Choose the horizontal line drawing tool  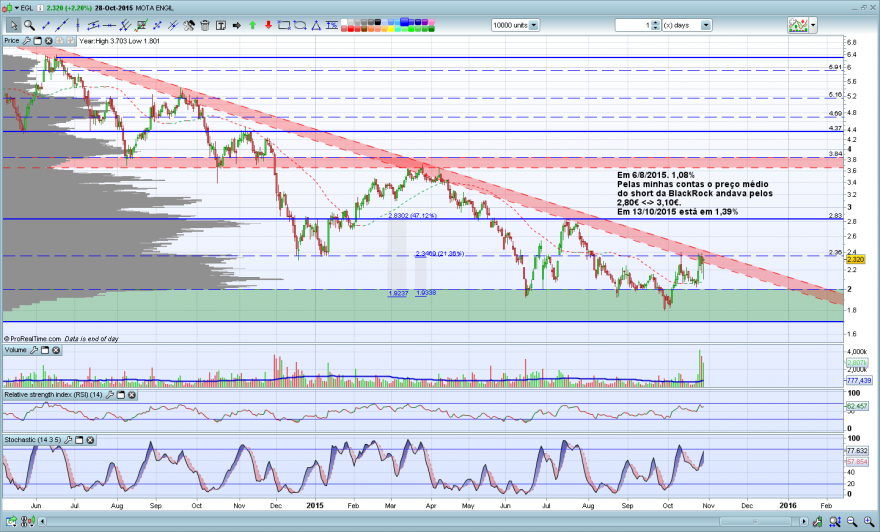coord(109,25)
